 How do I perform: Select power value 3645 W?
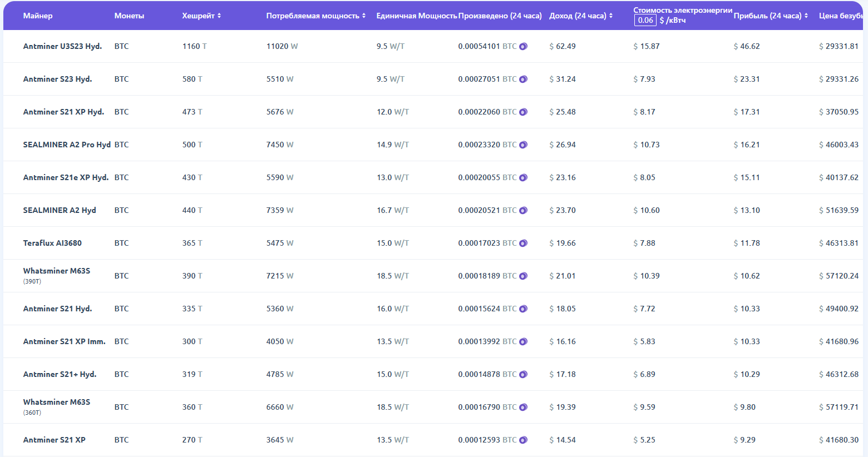(280, 440)
